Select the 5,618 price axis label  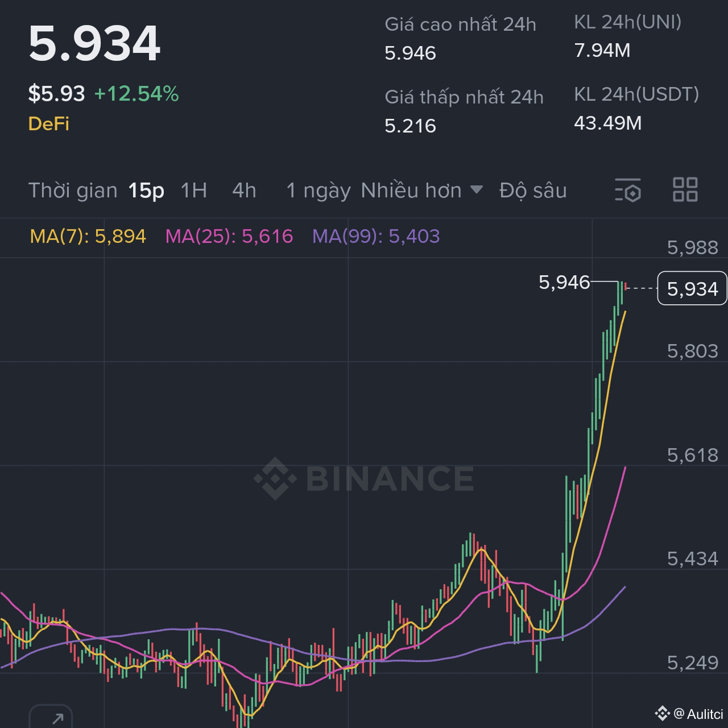tap(693, 455)
